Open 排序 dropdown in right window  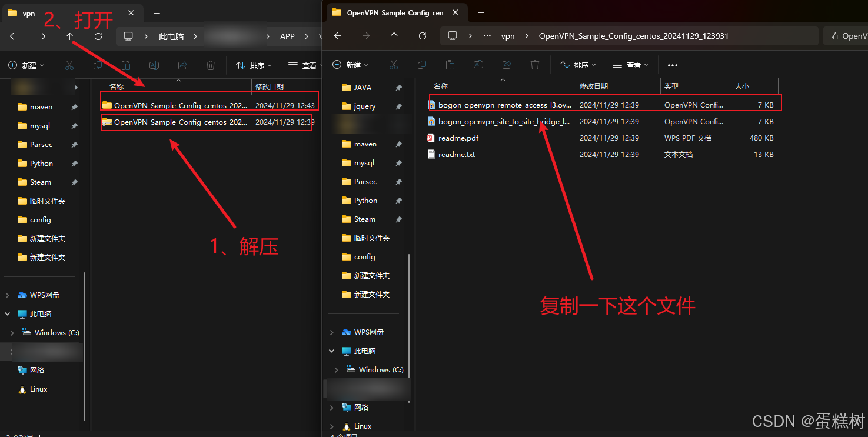pos(578,65)
